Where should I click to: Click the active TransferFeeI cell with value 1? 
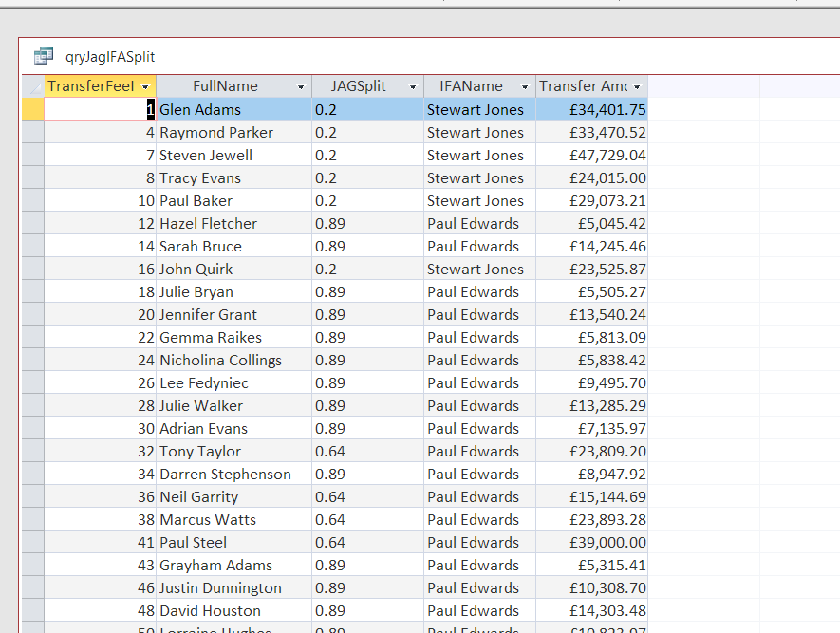tap(101, 109)
